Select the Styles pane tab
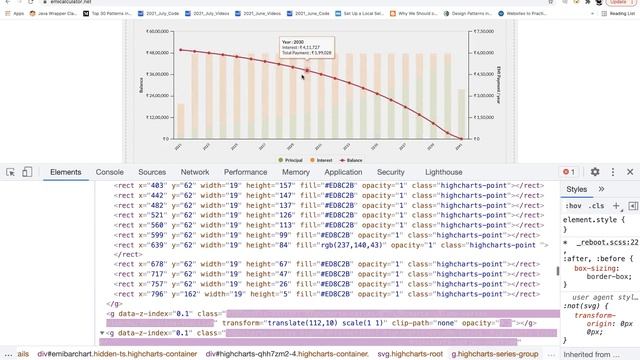 (576, 189)
